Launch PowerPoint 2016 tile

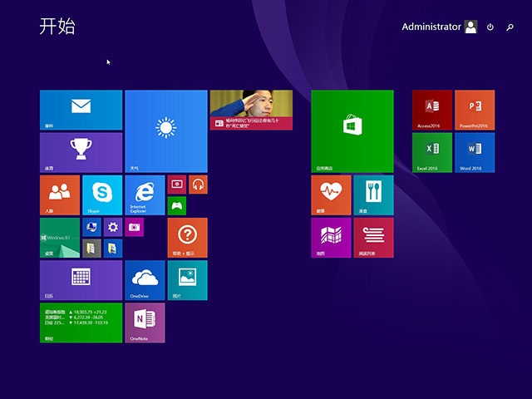[475, 110]
